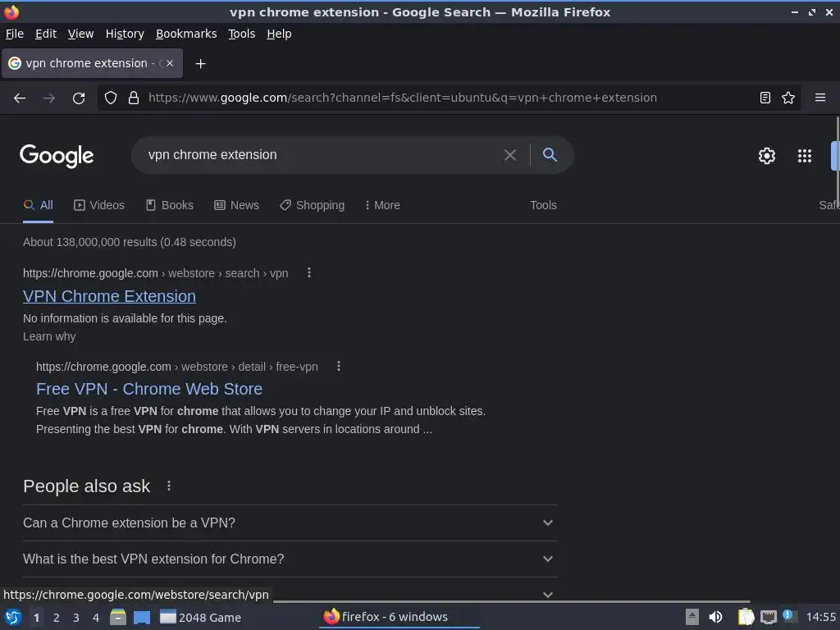Viewport: 840px width, 630px height.
Task: Switch to Shopping search results
Action: pyautogui.click(x=313, y=205)
